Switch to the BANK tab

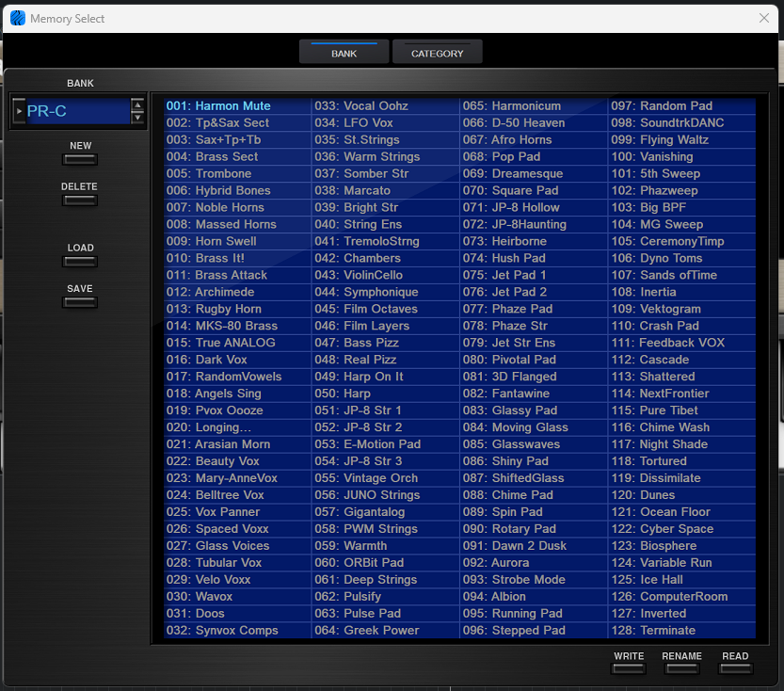[x=344, y=53]
